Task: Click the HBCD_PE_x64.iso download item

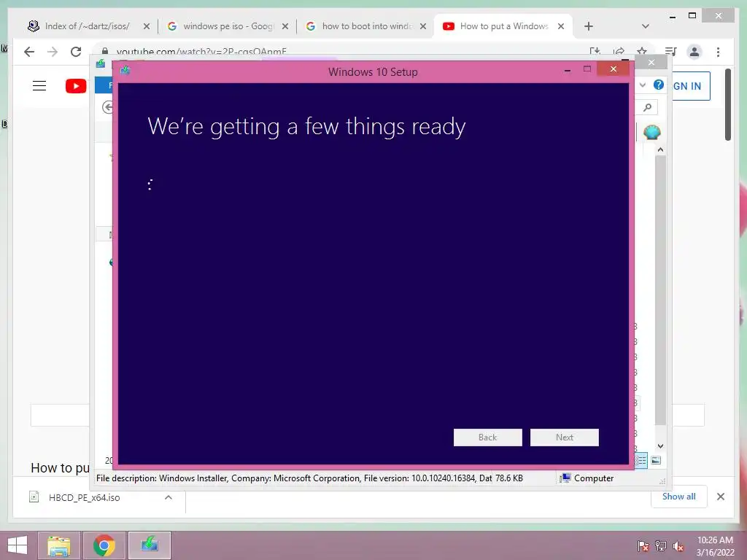Action: (84, 497)
